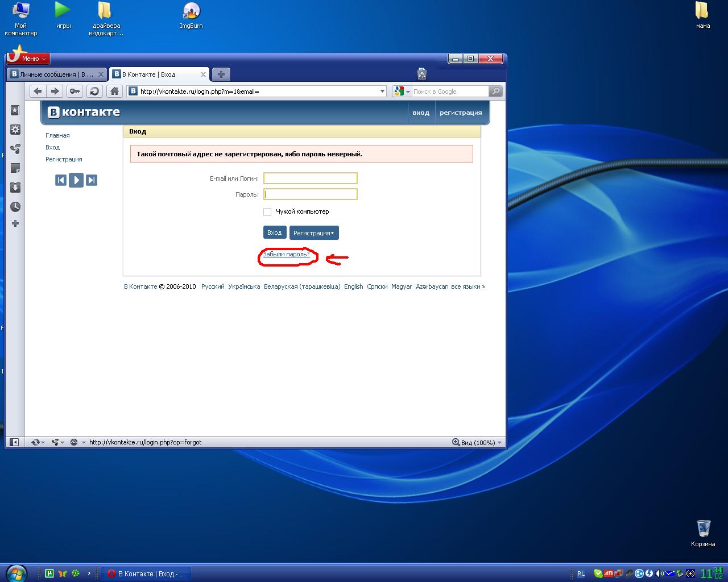Switch language to Українська

[x=244, y=286]
